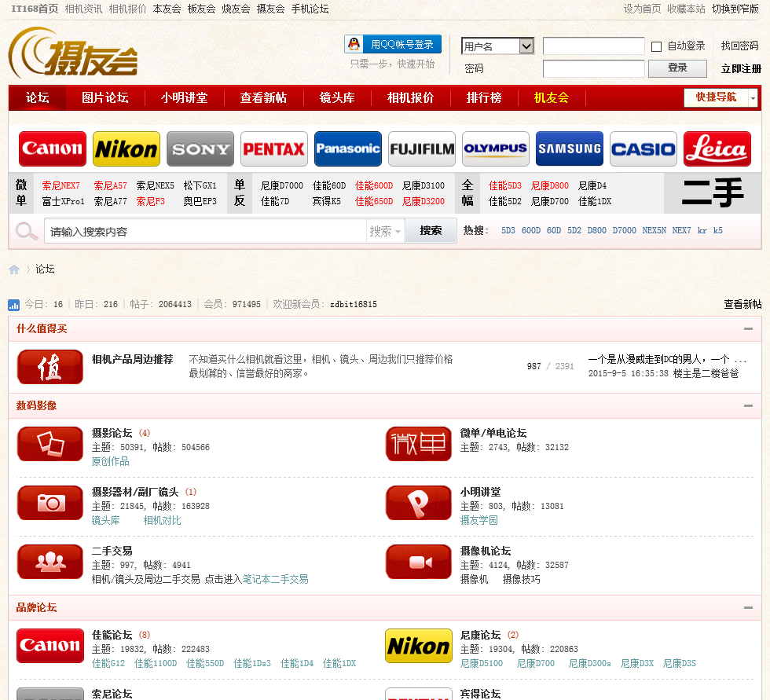Viewport: 770px width, 700px height.
Task: Open the 尼康D800 link under 全幅
Action: pyautogui.click(x=549, y=185)
